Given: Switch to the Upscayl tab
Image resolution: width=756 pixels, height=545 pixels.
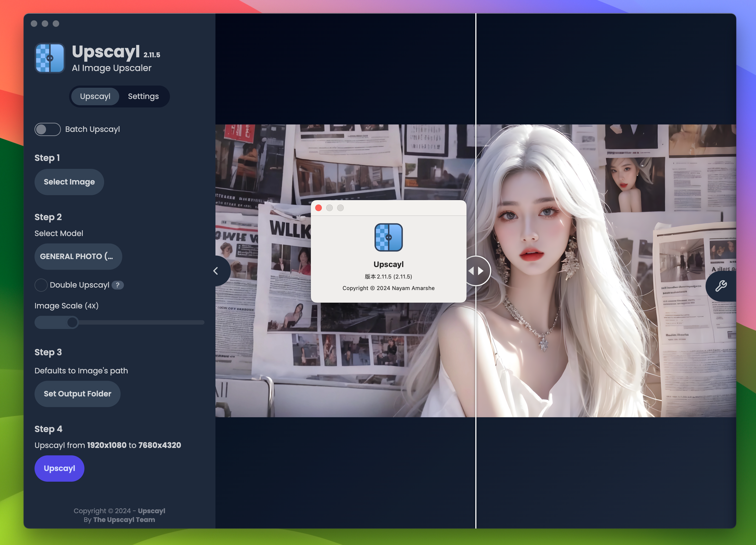Looking at the screenshot, I should pos(95,96).
